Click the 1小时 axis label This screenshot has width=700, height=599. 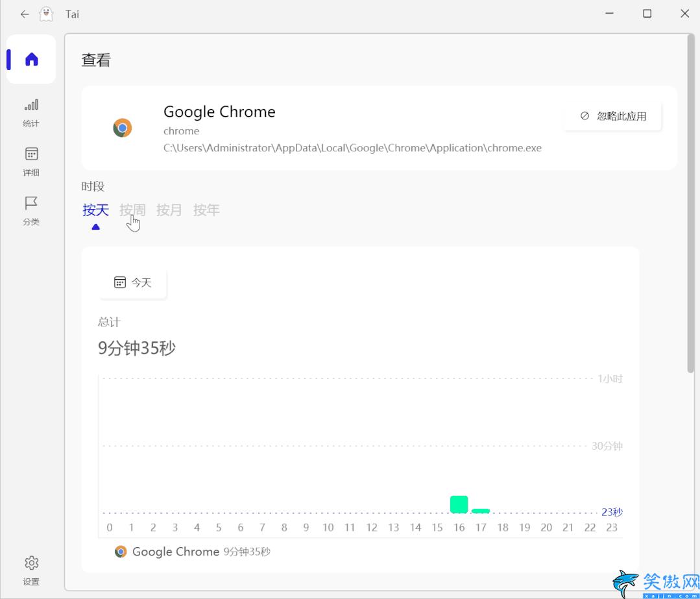[610, 379]
